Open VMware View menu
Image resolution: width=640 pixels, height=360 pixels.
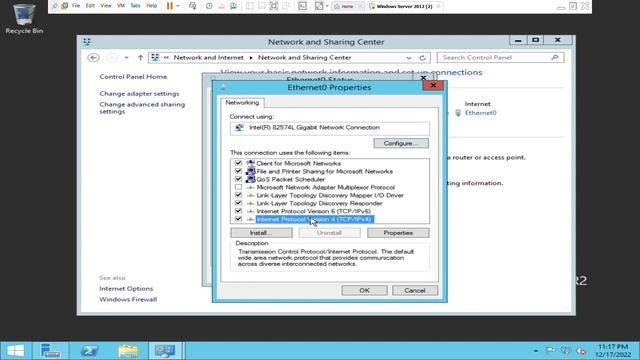(106, 6)
